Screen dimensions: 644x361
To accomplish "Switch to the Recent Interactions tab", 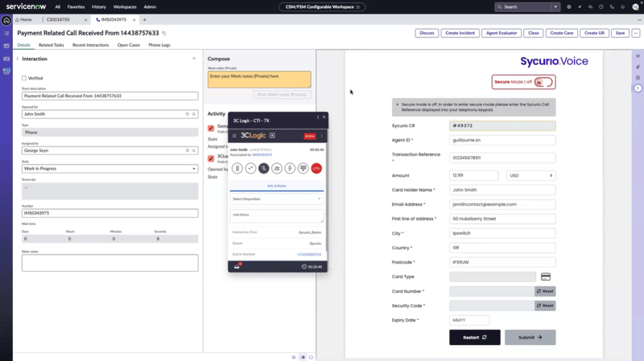I will tap(90, 45).
